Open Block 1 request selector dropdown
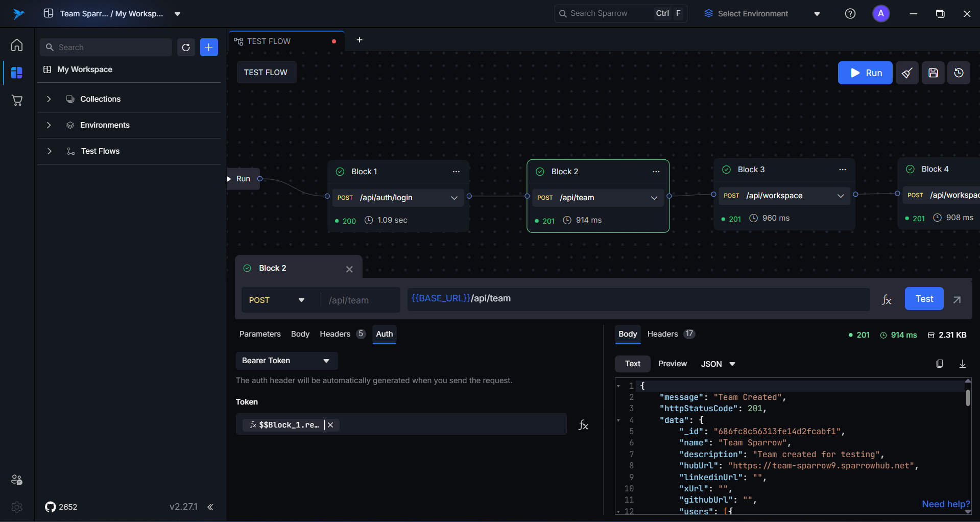Screen dimensions: 980x522 click(x=454, y=198)
